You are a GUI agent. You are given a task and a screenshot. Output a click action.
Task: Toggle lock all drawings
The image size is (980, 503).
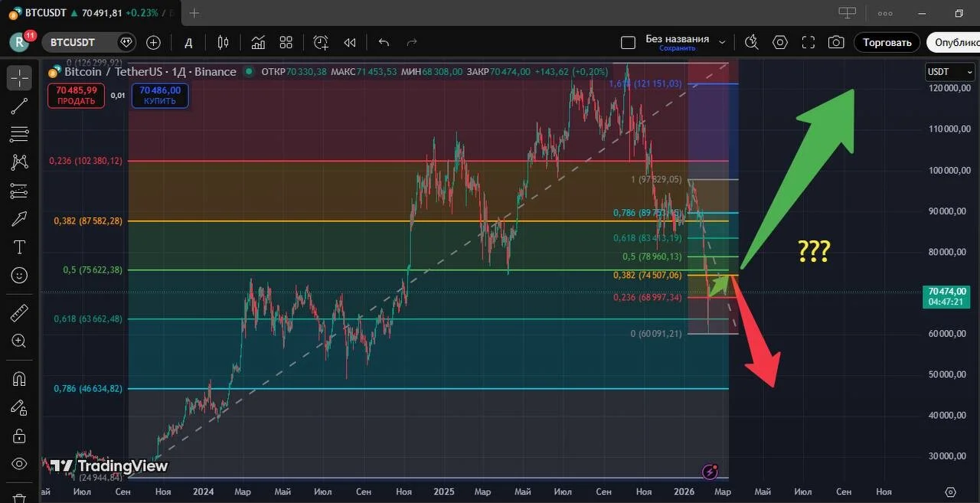[19, 435]
